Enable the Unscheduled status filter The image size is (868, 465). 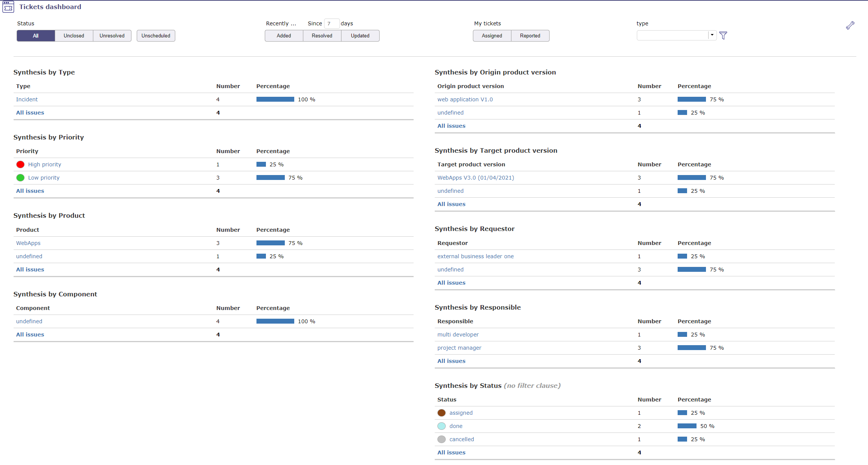click(156, 36)
